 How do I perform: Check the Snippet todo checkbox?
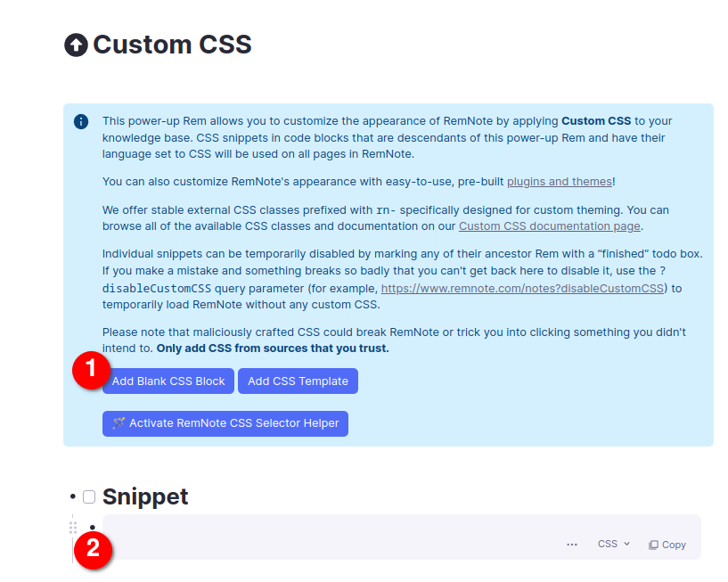click(89, 496)
